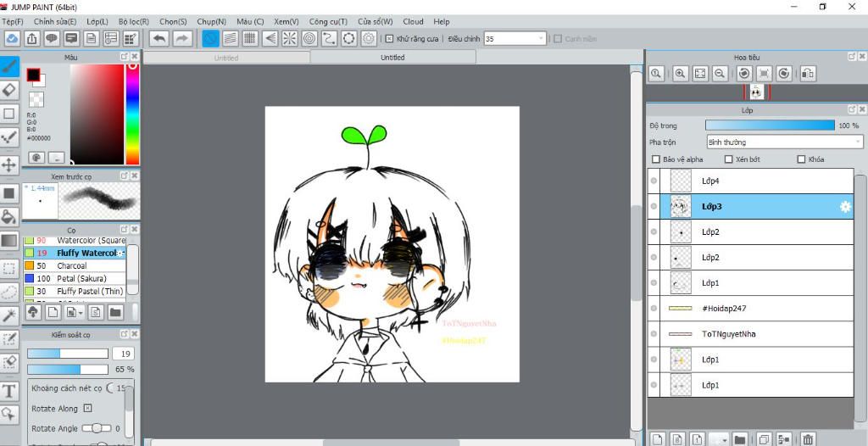Select Petal (Sakura) brush

pyautogui.click(x=75, y=279)
